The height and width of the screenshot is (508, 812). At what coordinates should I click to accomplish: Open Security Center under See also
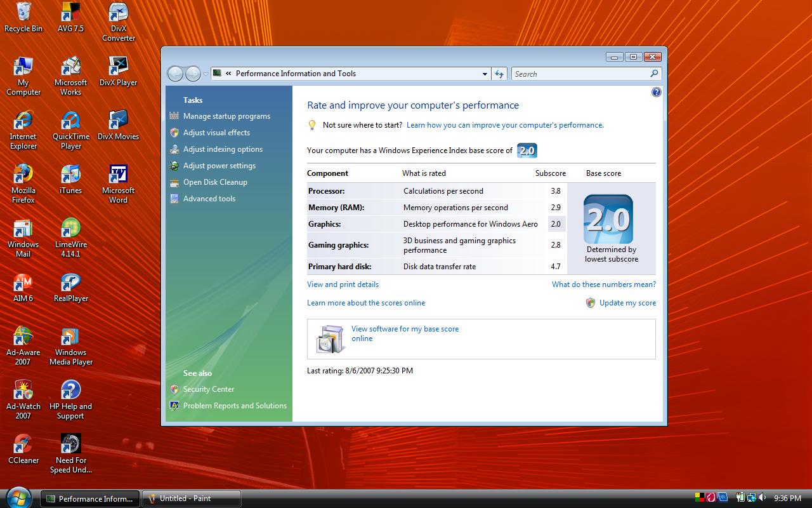[209, 389]
